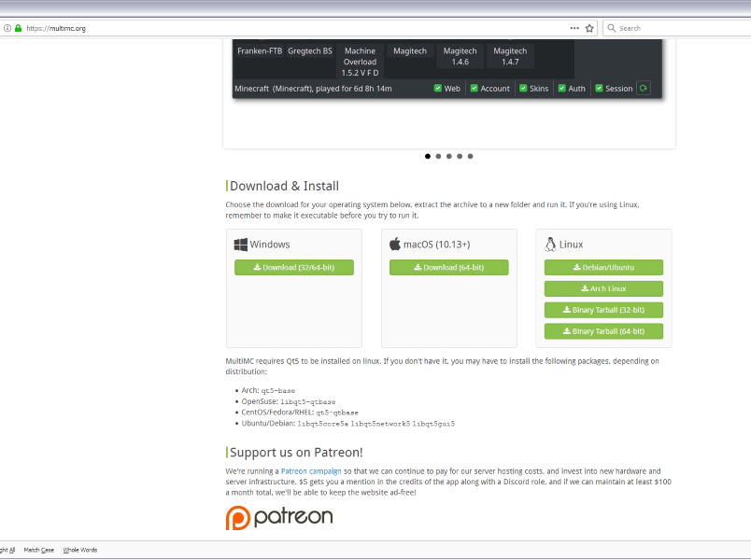Select the first carousel dot

pos(428,156)
